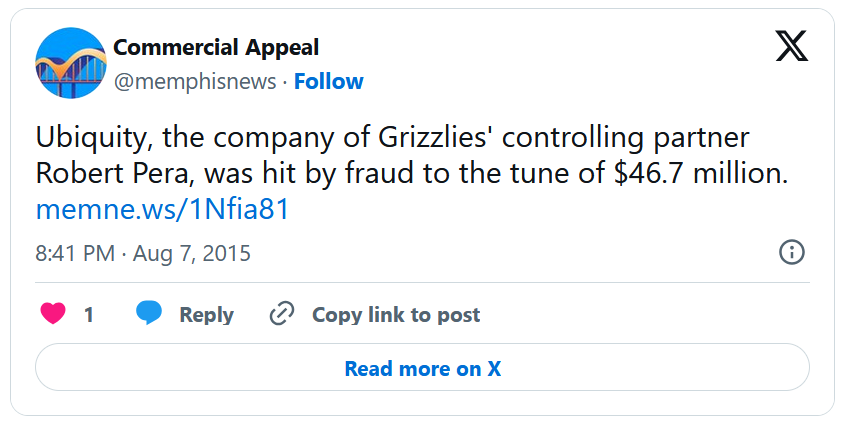Open the Commercial Appeal profile avatar
The width and height of the screenshot is (848, 426).
(x=71, y=63)
